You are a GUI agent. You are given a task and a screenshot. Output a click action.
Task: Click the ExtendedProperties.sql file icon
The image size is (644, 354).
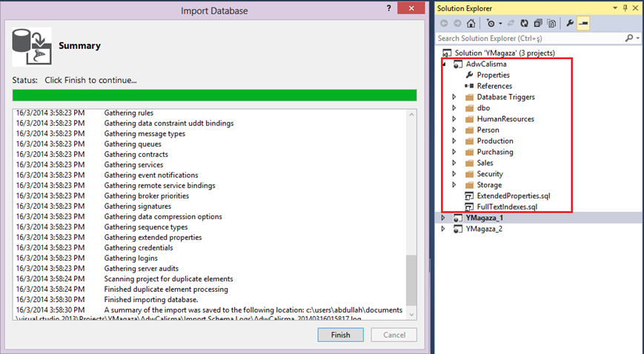pyautogui.click(x=469, y=196)
